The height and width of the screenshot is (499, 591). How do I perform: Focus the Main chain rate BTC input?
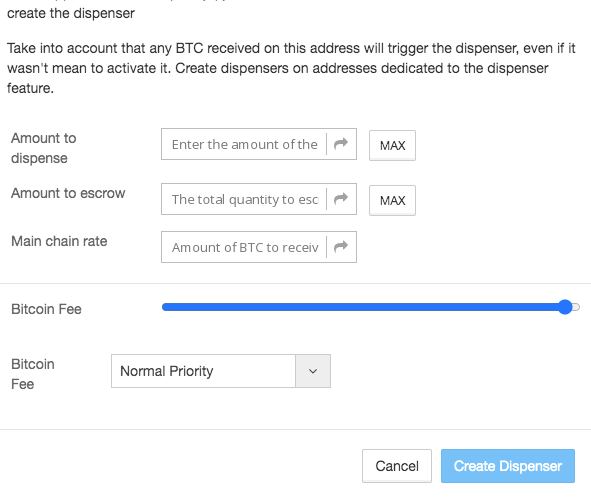[244, 247]
